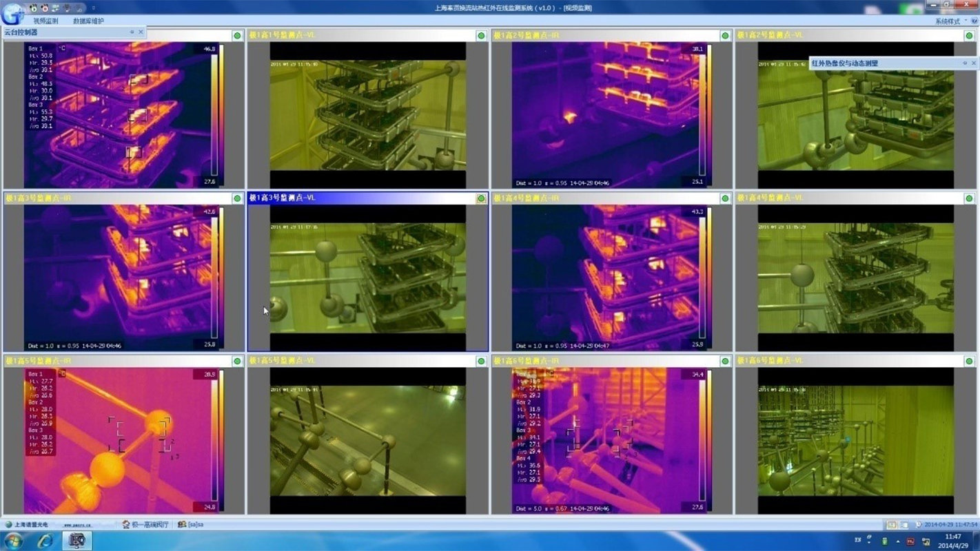Image resolution: width=980 pixels, height=551 pixels.
Task: Toggle green status indicator of 极1高1号监测点-VL
Action: pos(481,35)
